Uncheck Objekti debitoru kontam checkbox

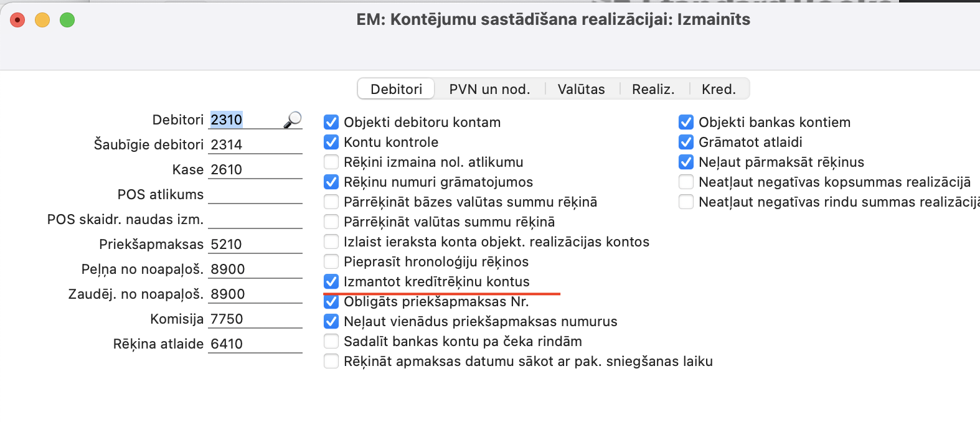[x=331, y=122]
